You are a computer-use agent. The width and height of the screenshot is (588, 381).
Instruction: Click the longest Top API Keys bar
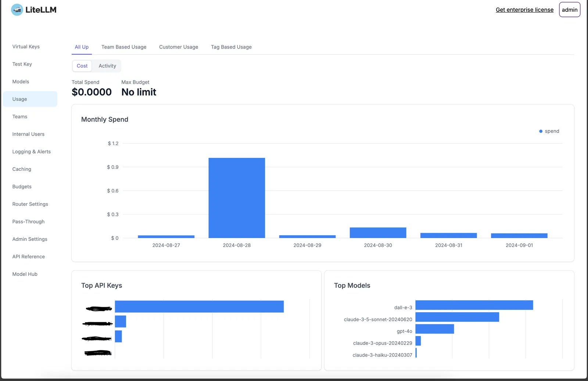coord(199,307)
